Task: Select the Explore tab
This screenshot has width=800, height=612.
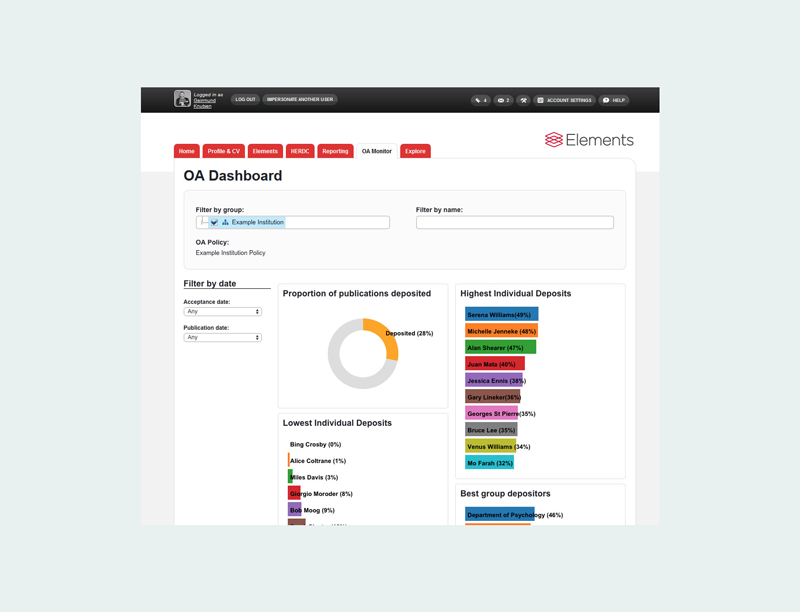Action: click(415, 151)
